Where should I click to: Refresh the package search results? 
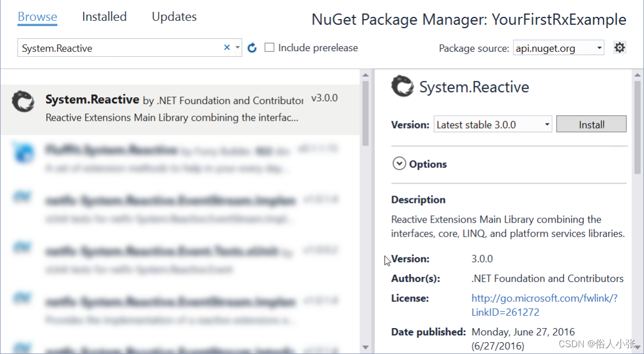252,48
